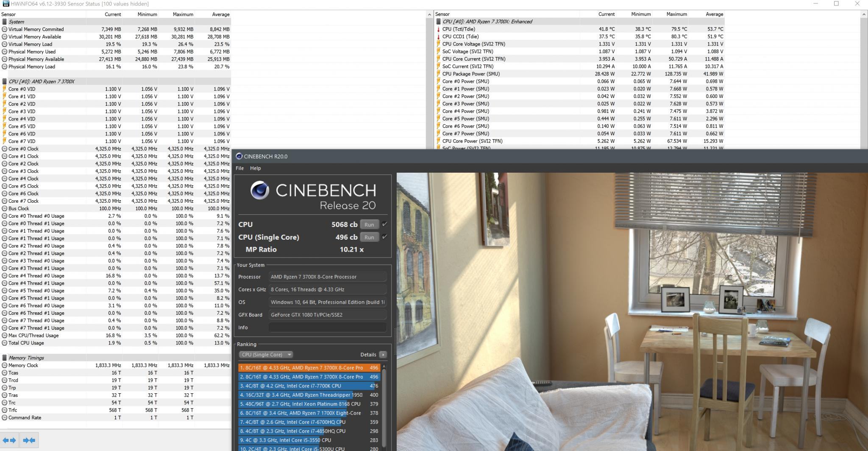Click the rendered room image in Cinebench

632,311
